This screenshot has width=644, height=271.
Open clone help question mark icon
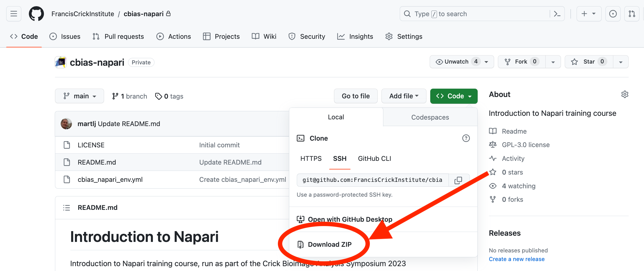(466, 138)
